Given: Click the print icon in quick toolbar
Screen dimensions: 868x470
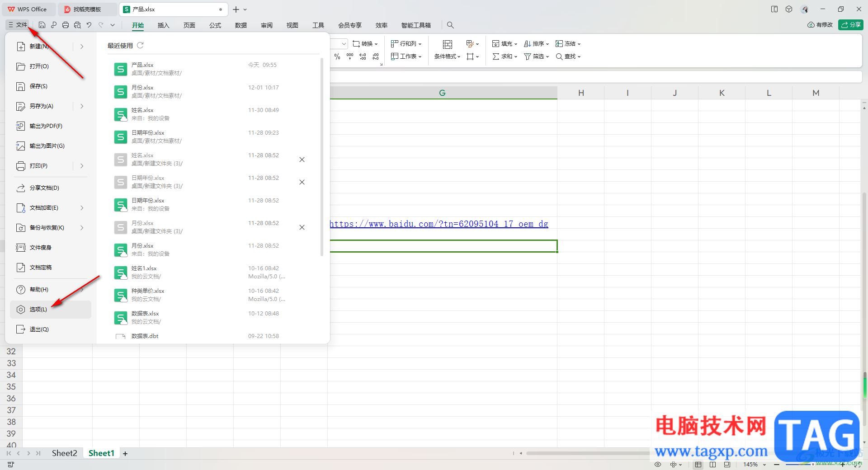Looking at the screenshot, I should [x=66, y=25].
